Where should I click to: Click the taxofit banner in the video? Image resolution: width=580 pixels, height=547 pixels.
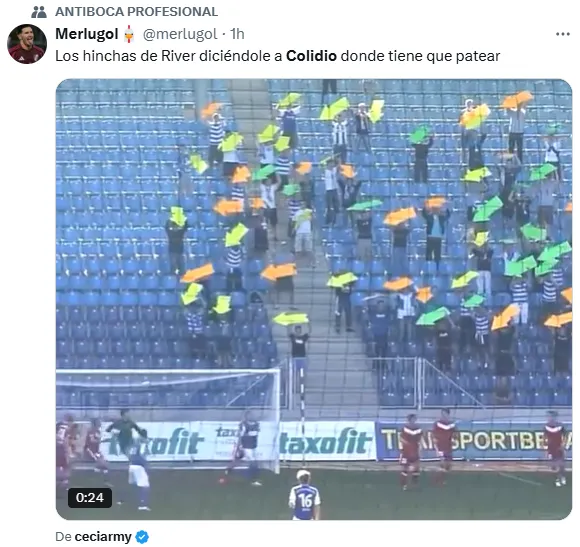click(327, 441)
